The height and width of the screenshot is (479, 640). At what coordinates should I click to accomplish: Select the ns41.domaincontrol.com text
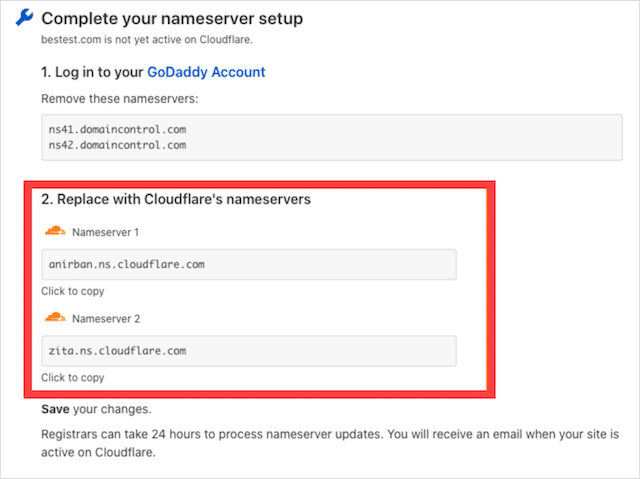(118, 130)
